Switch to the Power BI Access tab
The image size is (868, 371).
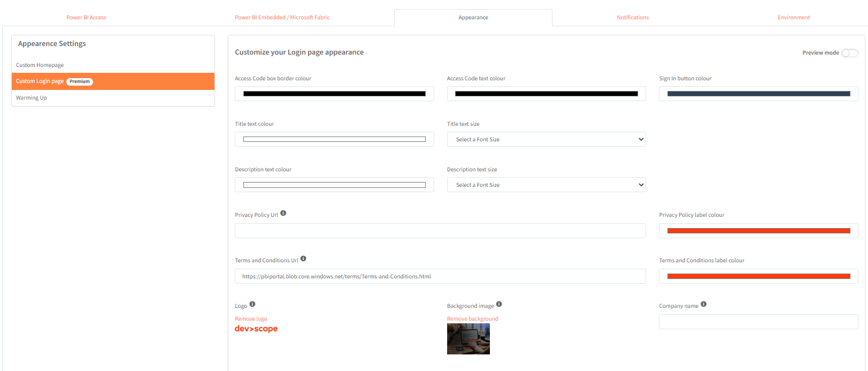tap(86, 18)
